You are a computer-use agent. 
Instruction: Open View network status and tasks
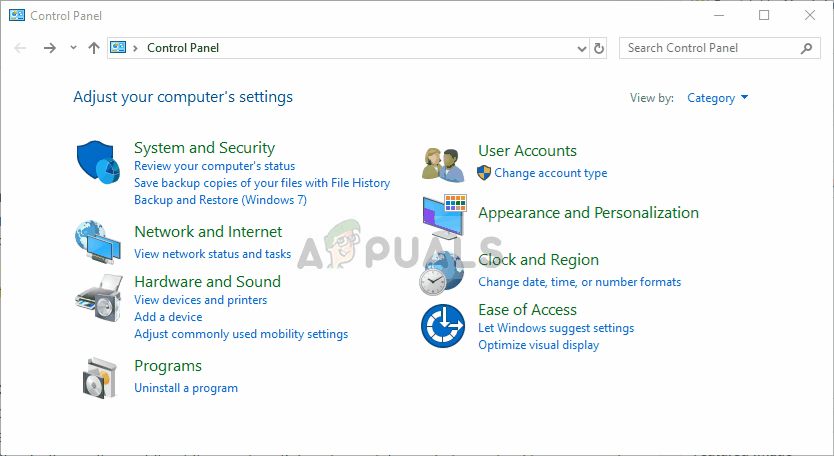click(212, 254)
